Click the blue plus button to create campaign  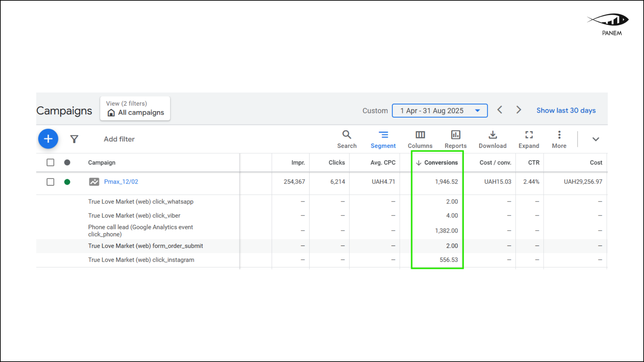coord(48,138)
